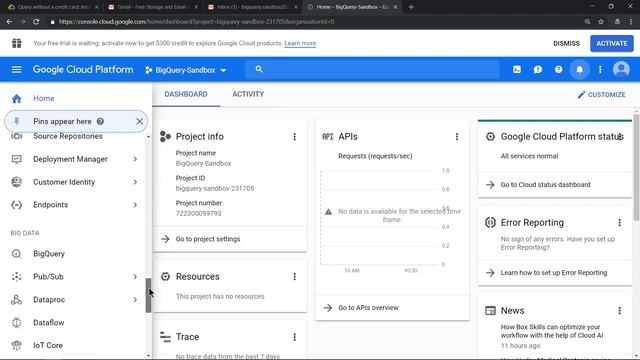The height and width of the screenshot is (360, 640).
Task: Open the notifications bell
Action: (x=579, y=70)
